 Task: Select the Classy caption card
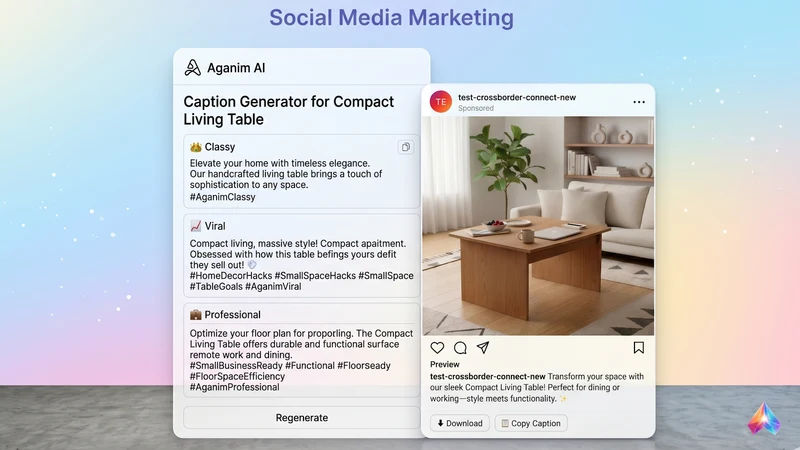coord(302,171)
